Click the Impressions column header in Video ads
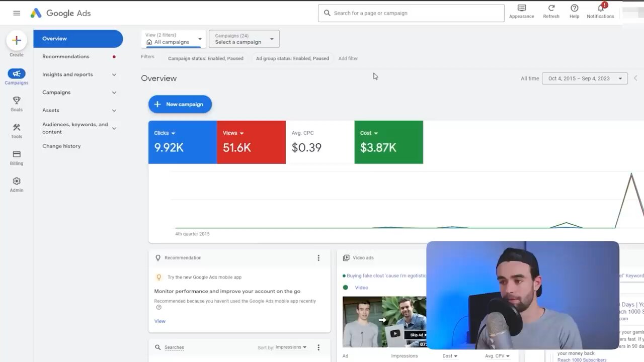This screenshot has width=644, height=362. [405, 356]
